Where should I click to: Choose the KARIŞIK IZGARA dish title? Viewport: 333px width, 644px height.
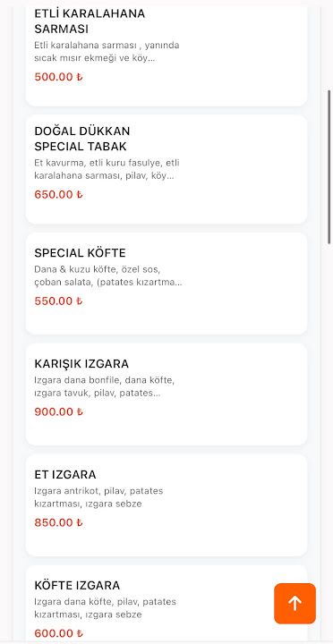click(x=81, y=364)
